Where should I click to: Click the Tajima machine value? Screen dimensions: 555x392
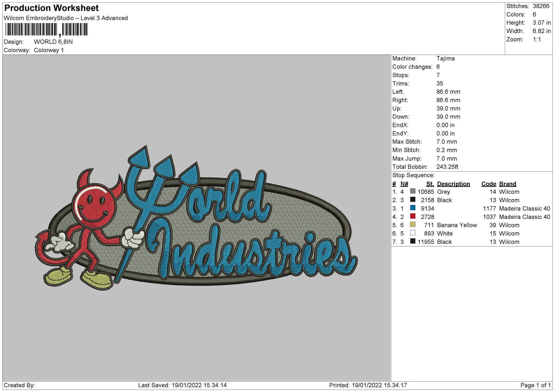[x=445, y=58]
